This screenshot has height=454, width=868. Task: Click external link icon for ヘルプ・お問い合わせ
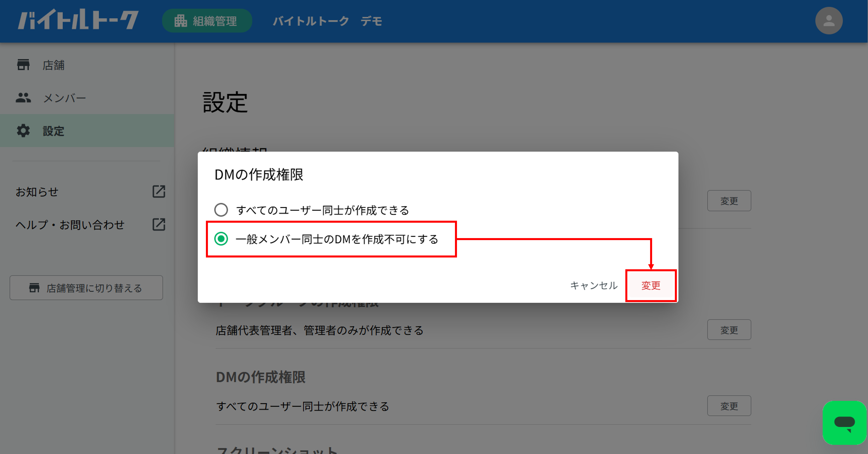(x=159, y=225)
